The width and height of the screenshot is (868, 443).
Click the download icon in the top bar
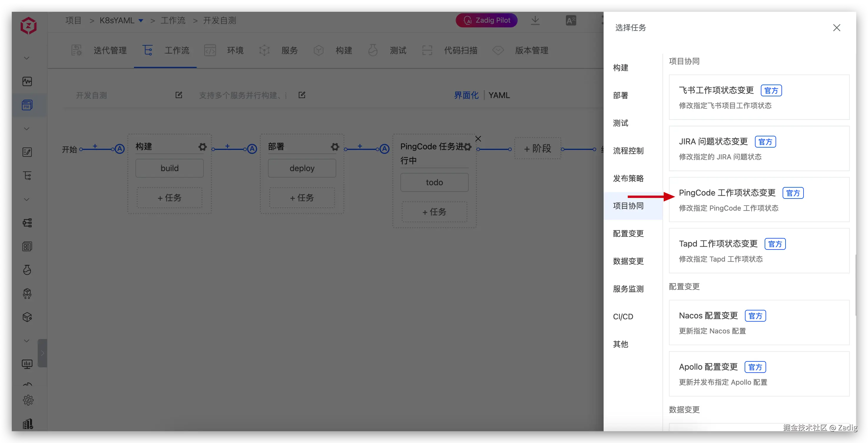tap(535, 21)
